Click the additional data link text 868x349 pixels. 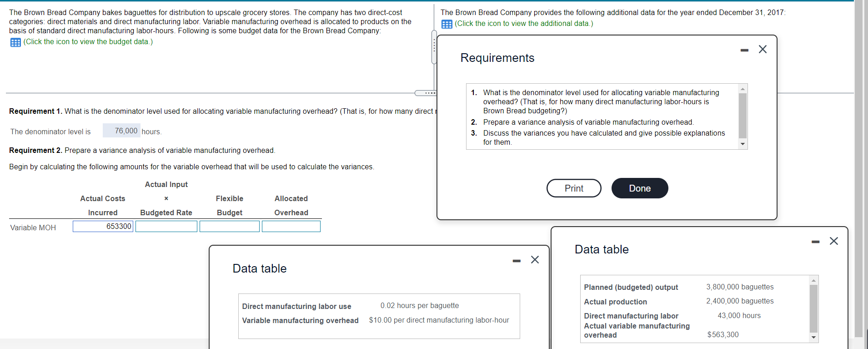click(x=524, y=24)
